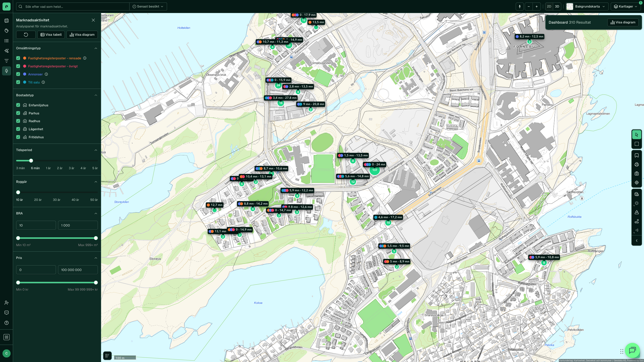Click Visa diagram in Marknadsaktivitet panel
The image size is (644, 362).
[x=82, y=35]
